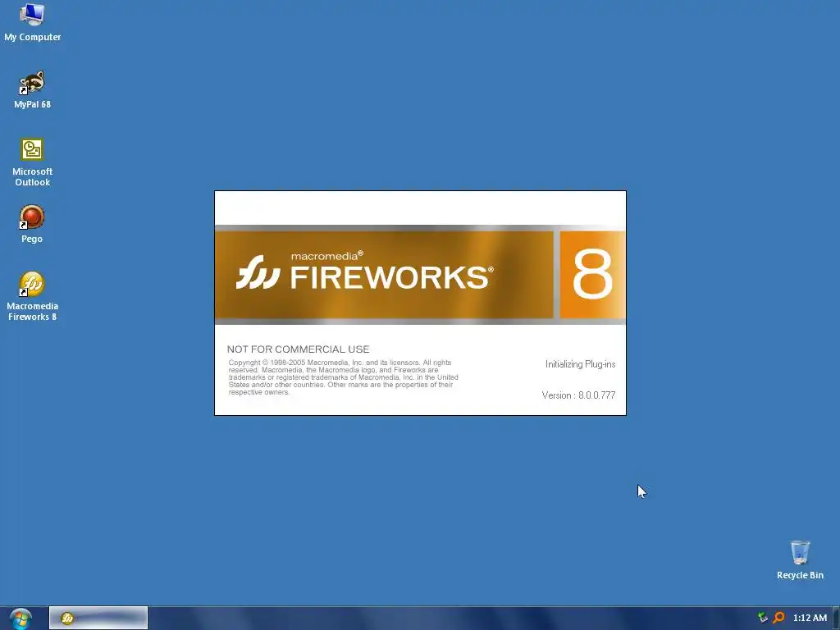Select the Microsoft Outlook desktop icon

[x=32, y=162]
